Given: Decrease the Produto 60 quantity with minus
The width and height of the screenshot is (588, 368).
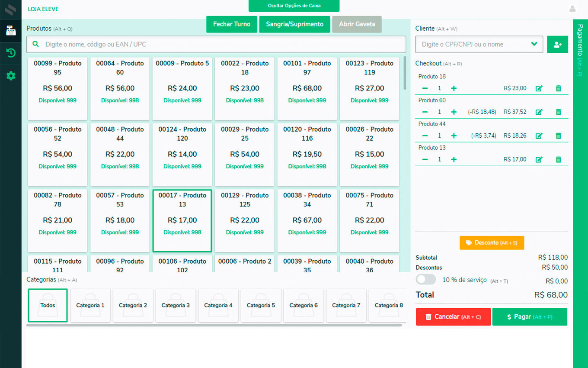Looking at the screenshot, I should (425, 112).
